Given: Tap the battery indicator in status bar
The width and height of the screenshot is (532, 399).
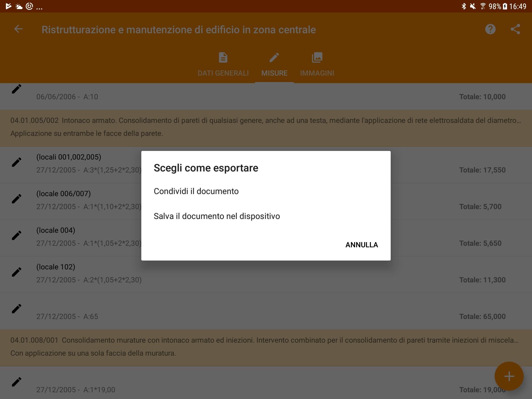Looking at the screenshot, I should tap(505, 6).
